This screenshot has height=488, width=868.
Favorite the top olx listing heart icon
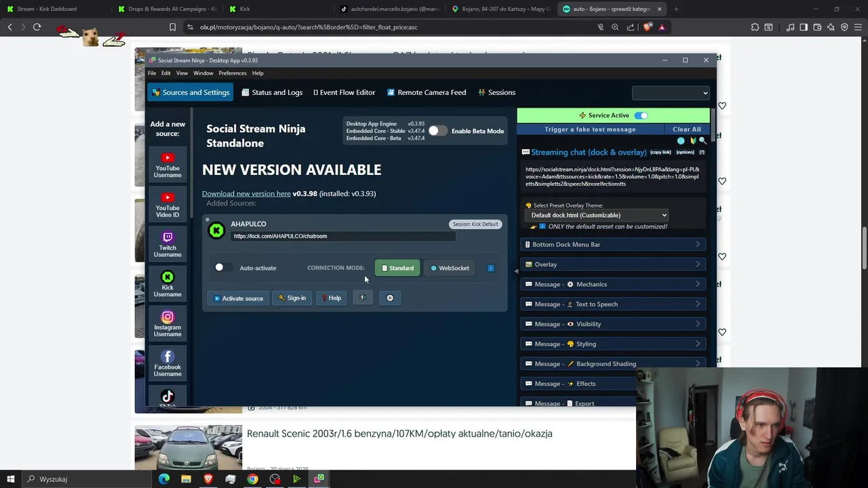[x=722, y=106]
